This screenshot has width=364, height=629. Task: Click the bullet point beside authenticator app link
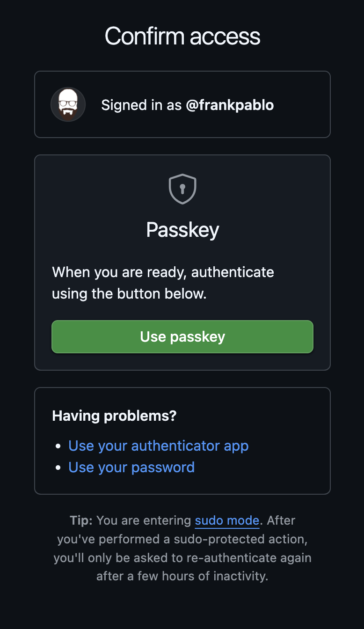58,446
